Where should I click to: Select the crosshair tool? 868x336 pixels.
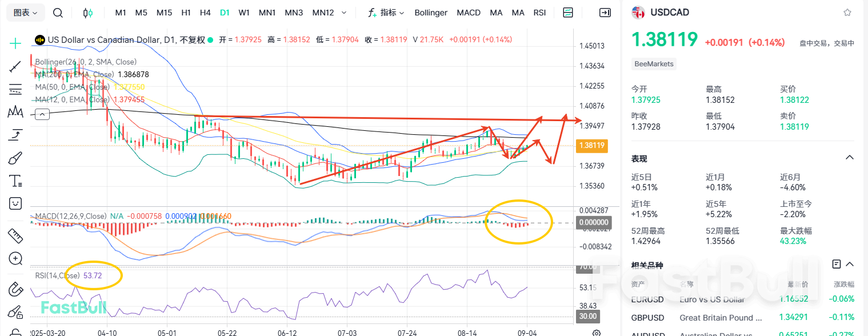15,43
